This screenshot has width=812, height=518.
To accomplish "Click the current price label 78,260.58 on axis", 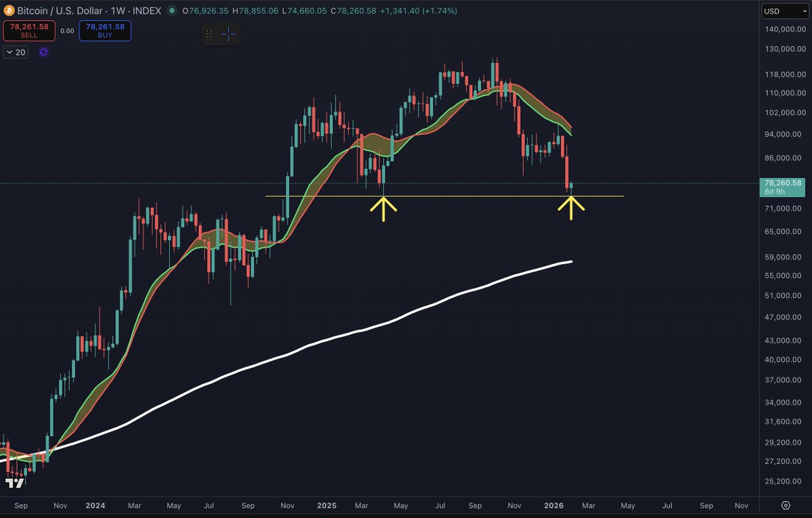I will coord(782,183).
